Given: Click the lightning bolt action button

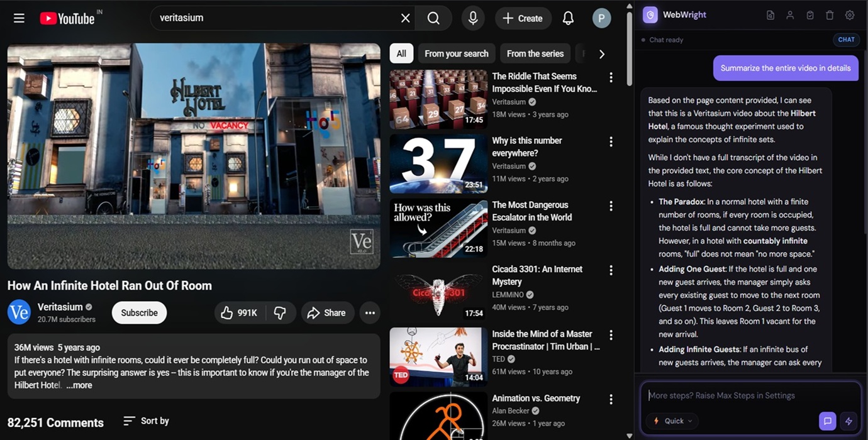Looking at the screenshot, I should coord(849,421).
